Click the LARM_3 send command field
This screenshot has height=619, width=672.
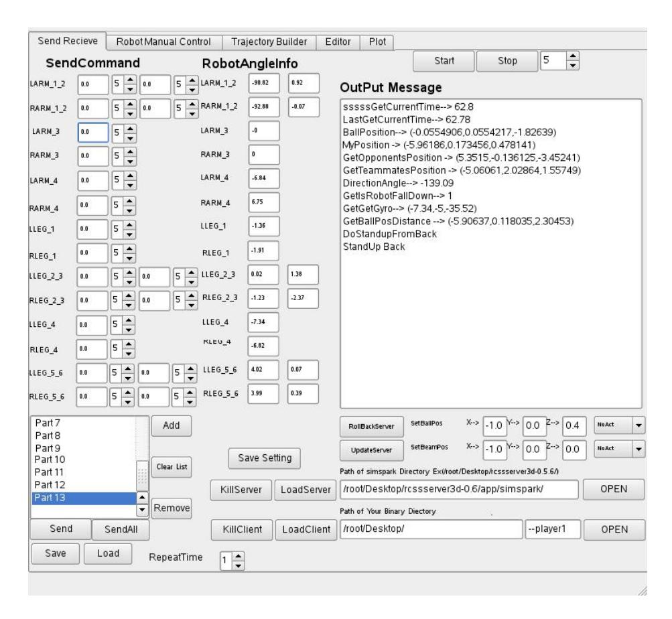pos(93,132)
